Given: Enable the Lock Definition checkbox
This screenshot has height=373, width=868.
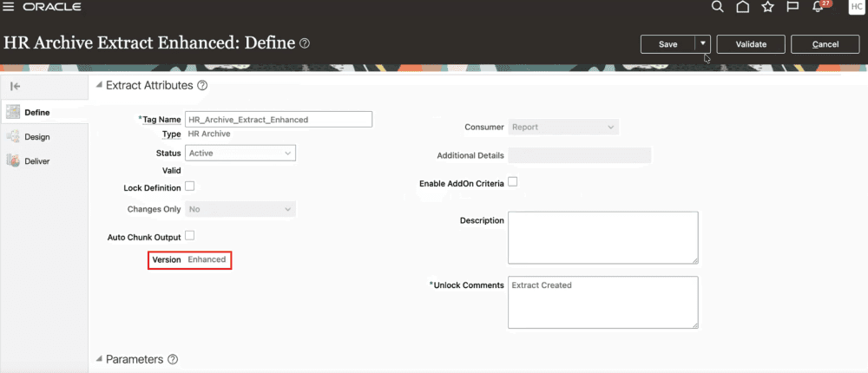Looking at the screenshot, I should pos(189,186).
